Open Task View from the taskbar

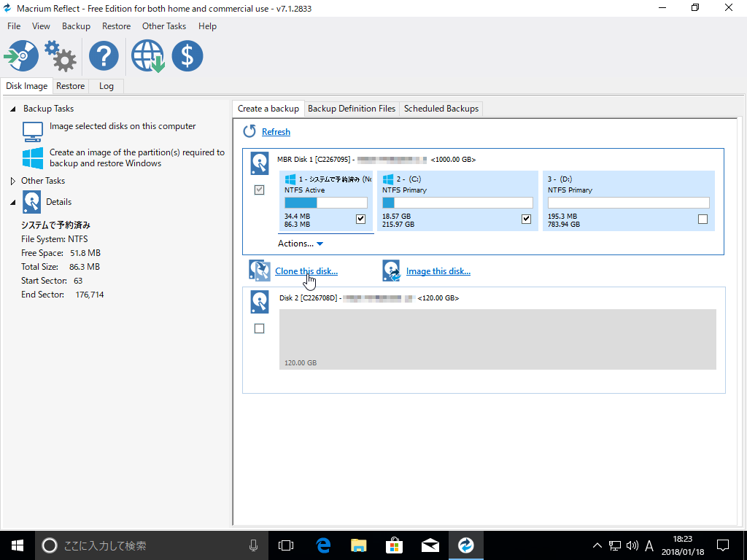(x=286, y=545)
